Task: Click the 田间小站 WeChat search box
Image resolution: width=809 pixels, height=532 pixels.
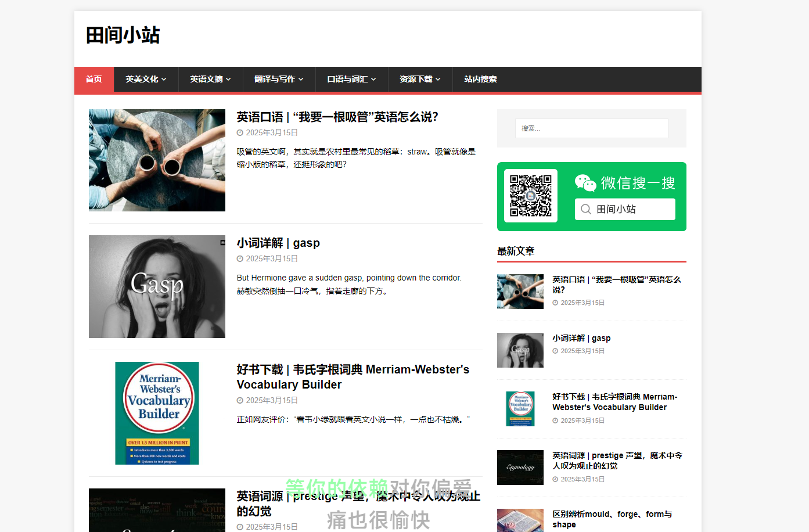Action: [625, 209]
